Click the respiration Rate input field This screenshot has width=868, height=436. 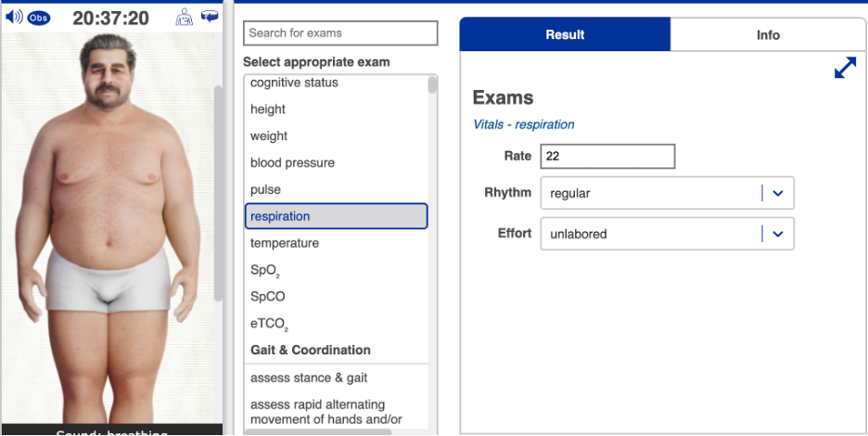608,156
